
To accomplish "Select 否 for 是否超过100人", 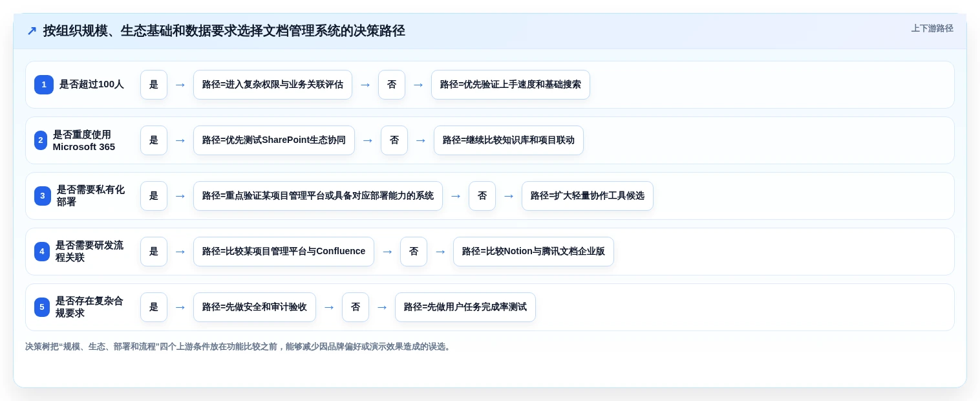I will click(x=392, y=85).
